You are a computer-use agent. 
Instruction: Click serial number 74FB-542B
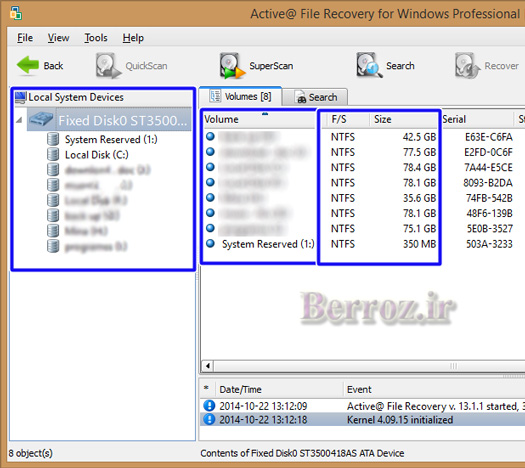point(489,198)
